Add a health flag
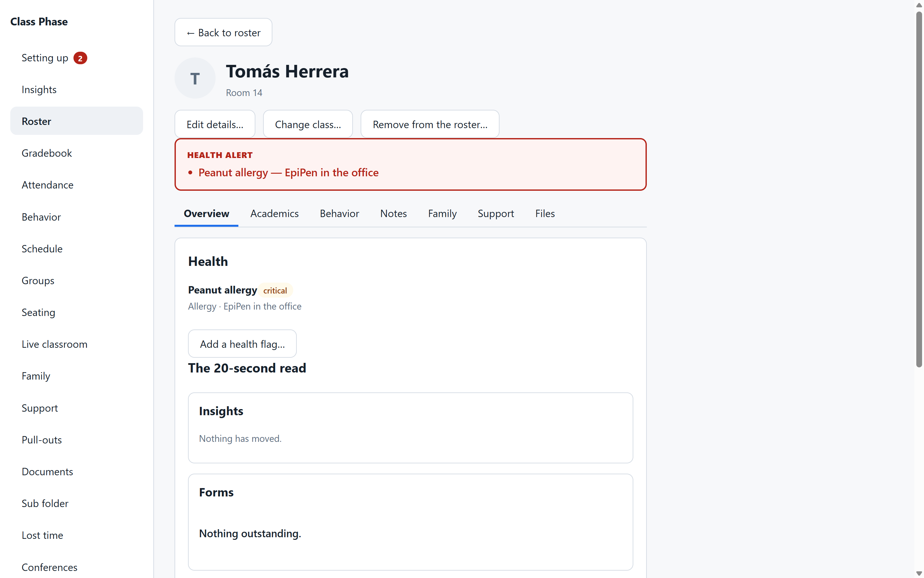Screen dimensions: 924x578 click(x=242, y=344)
